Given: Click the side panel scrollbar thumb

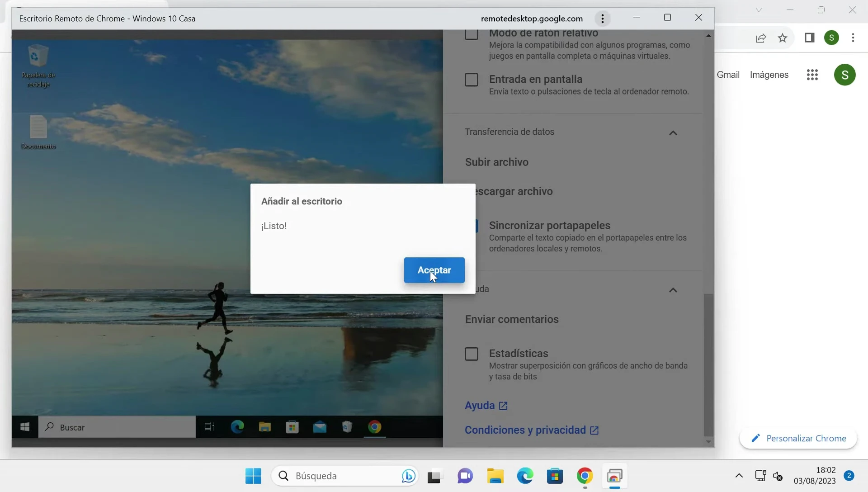Looking at the screenshot, I should pyautogui.click(x=708, y=364).
